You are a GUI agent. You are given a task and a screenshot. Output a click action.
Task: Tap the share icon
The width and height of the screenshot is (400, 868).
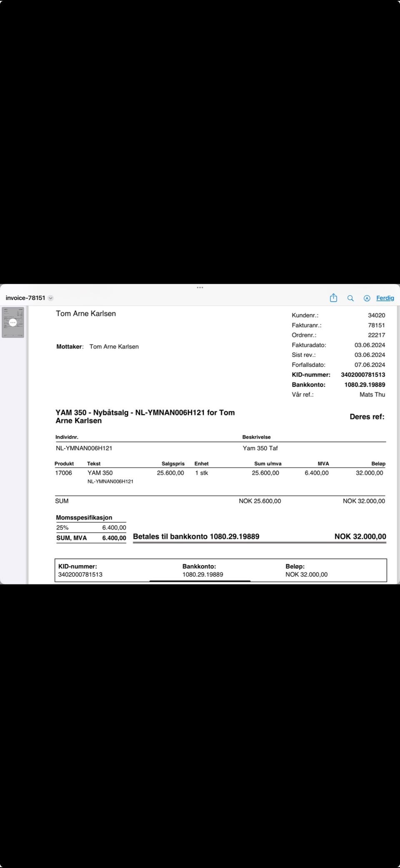[333, 298]
